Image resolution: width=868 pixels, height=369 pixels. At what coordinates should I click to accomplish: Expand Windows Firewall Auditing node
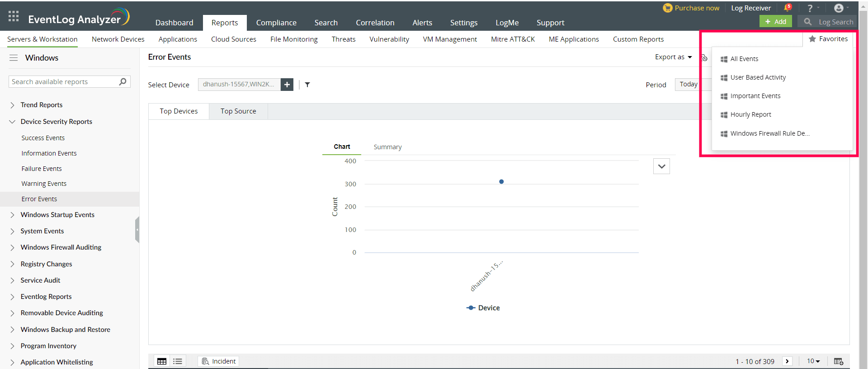12,247
